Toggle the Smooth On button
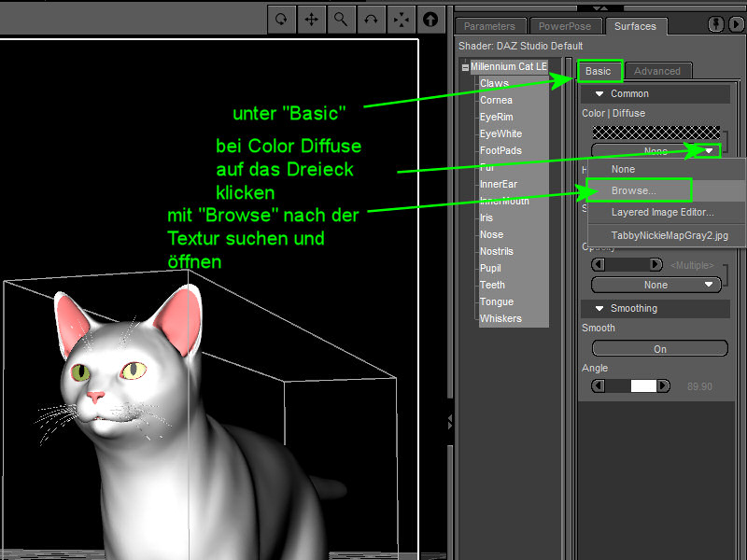Image resolution: width=747 pixels, height=560 pixels. (x=660, y=348)
